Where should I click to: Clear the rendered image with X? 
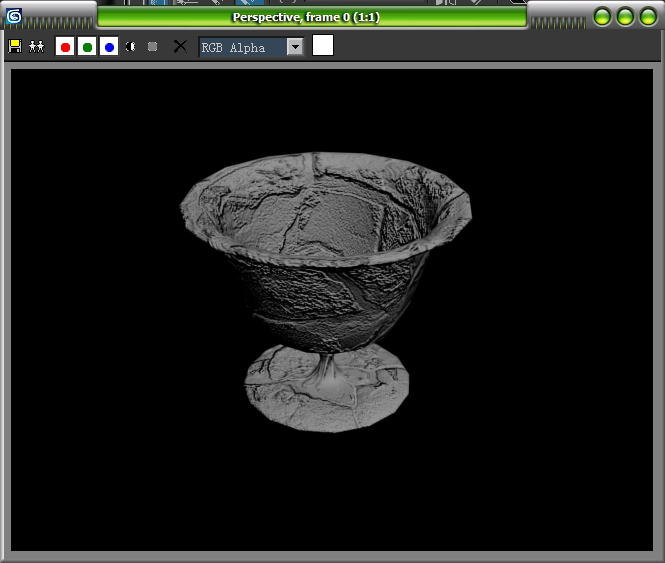coord(180,46)
